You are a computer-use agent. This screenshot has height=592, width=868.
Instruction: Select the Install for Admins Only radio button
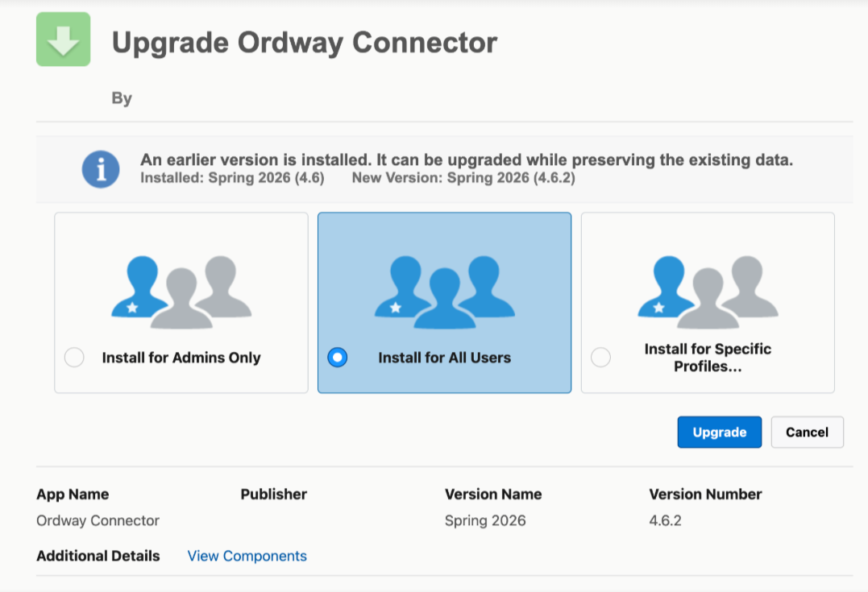click(x=74, y=358)
